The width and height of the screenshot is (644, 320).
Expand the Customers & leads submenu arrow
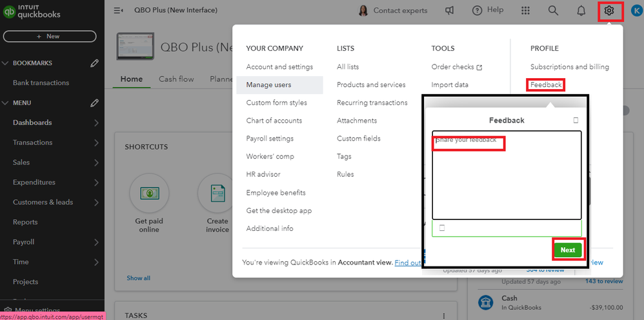click(x=96, y=202)
